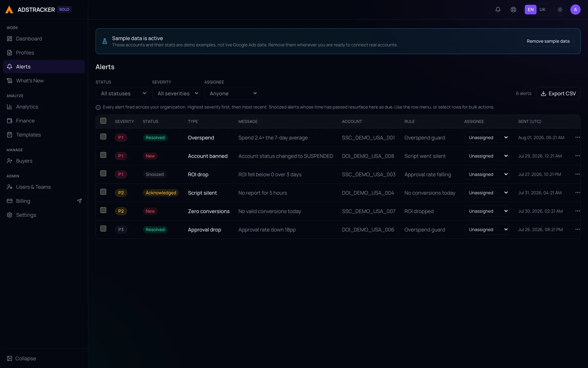
Task: Open the All statuses filter dropdown
Action: 122,94
